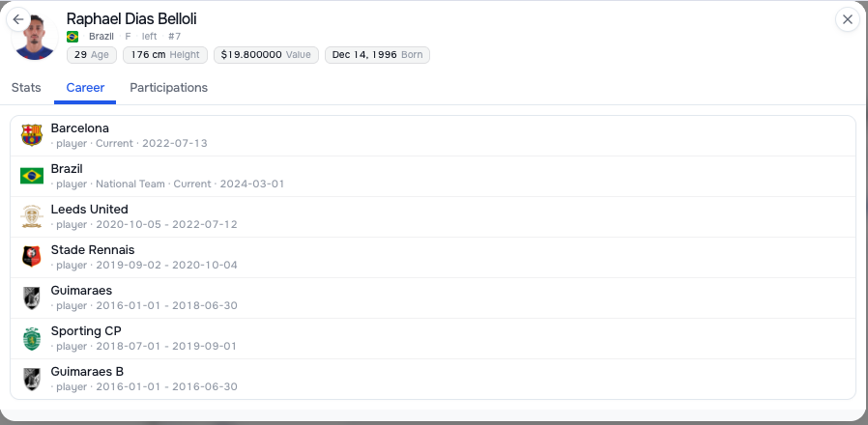Click the National Team label in Brazil row

click(130, 184)
